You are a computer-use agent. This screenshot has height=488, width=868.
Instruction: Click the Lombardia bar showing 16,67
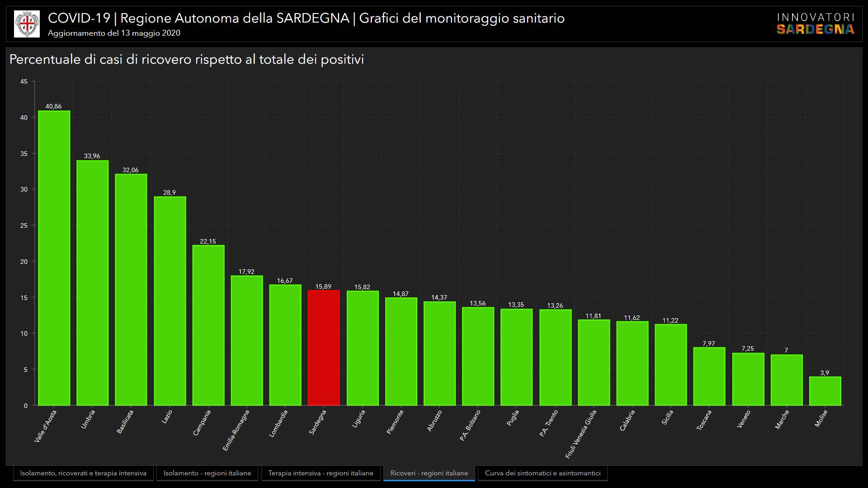pyautogui.click(x=285, y=345)
